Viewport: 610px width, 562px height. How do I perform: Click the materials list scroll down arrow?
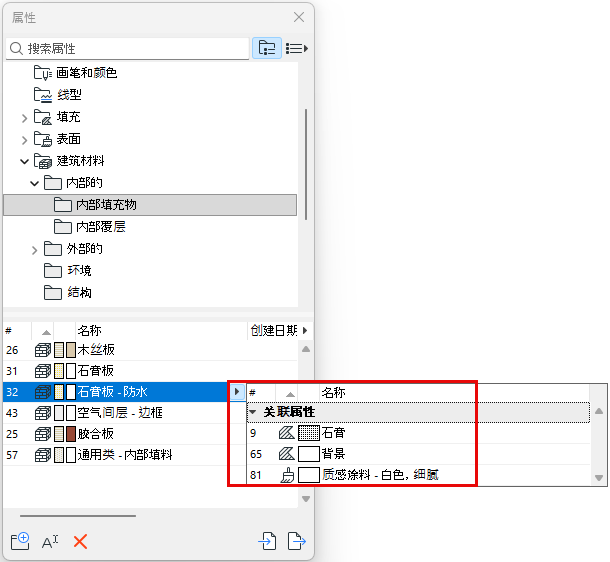(x=306, y=499)
